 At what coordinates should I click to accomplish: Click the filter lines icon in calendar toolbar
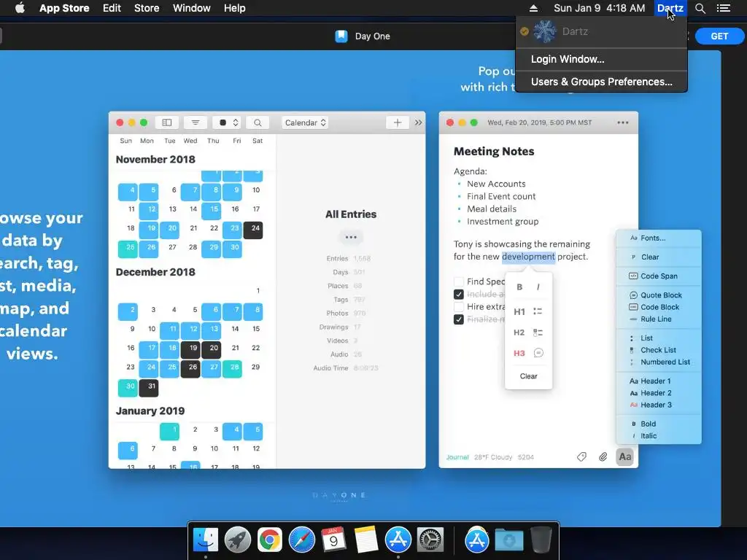(196, 122)
